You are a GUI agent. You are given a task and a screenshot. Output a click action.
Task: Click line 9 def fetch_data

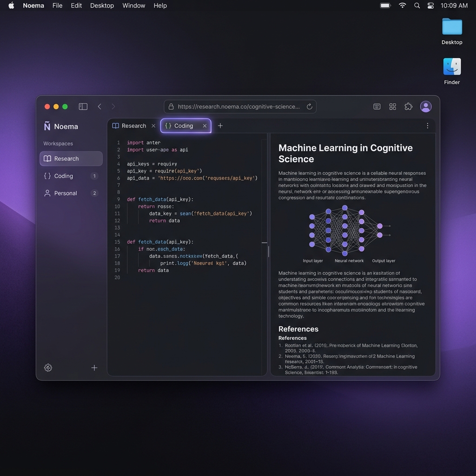click(x=160, y=199)
